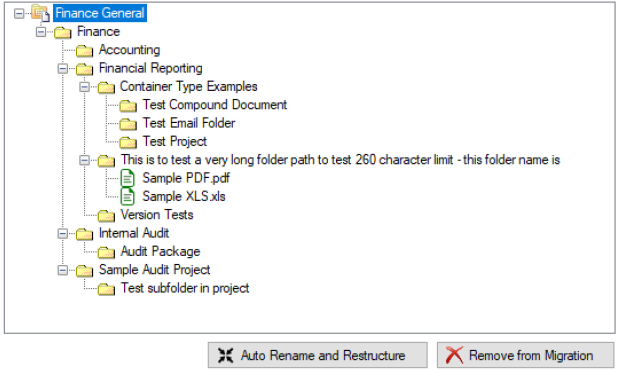
Task: Collapse the Finance folder node
Action: (x=41, y=32)
